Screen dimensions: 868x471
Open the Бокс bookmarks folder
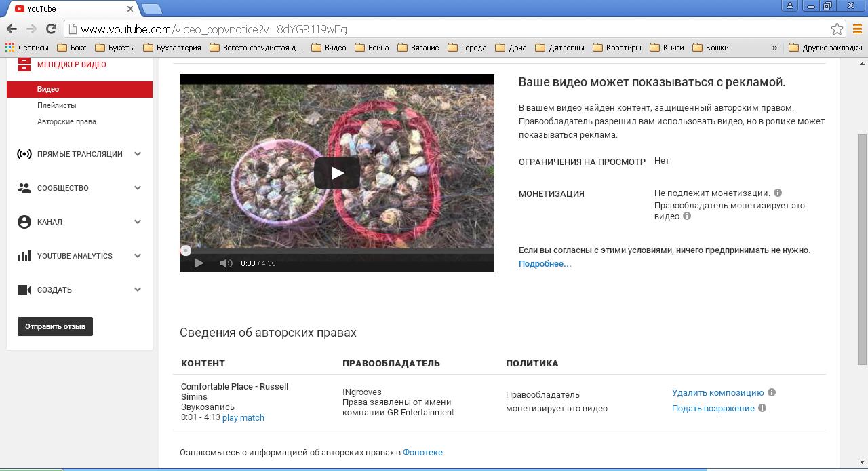coord(72,48)
